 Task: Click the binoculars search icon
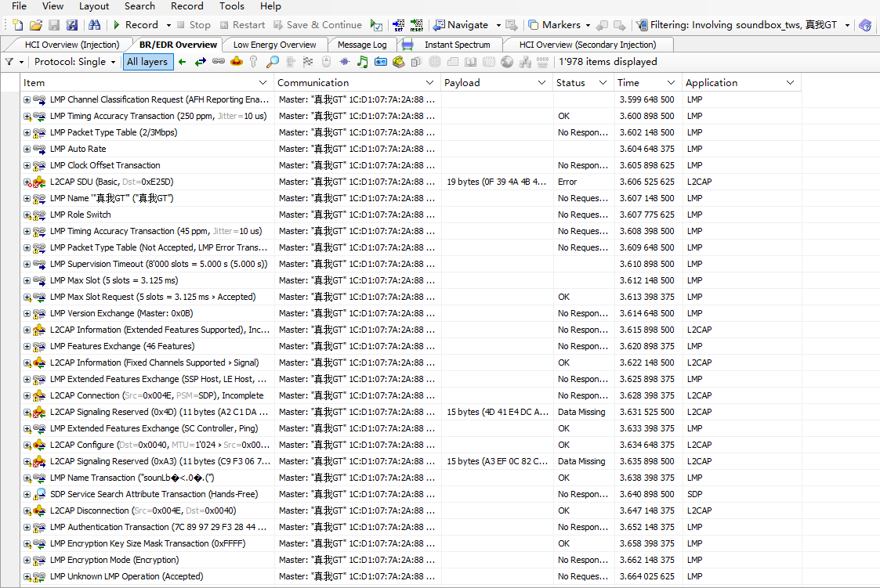(94, 25)
